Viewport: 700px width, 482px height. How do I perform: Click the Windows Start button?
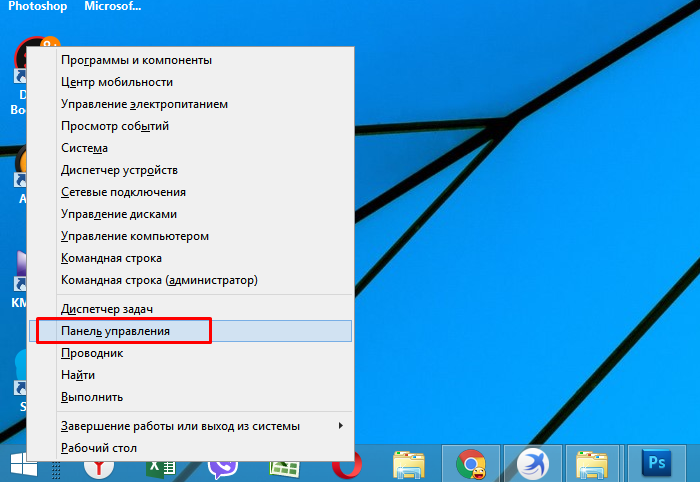pos(23,466)
